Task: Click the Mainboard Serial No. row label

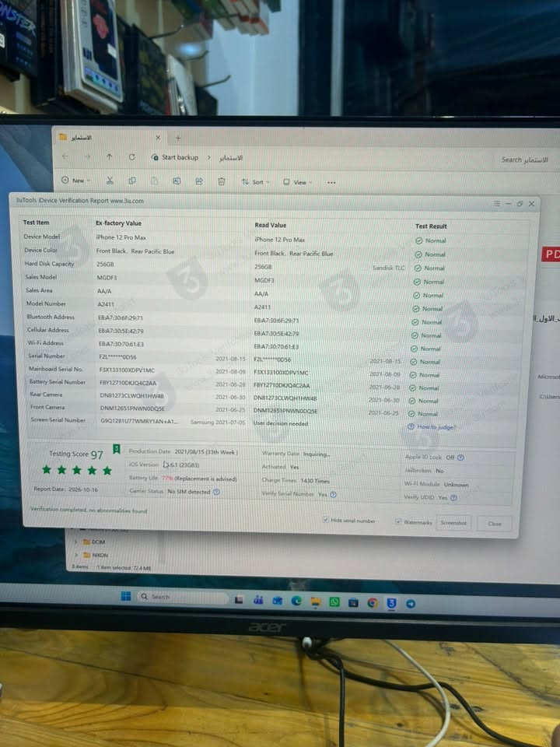Action: pyautogui.click(x=56, y=369)
